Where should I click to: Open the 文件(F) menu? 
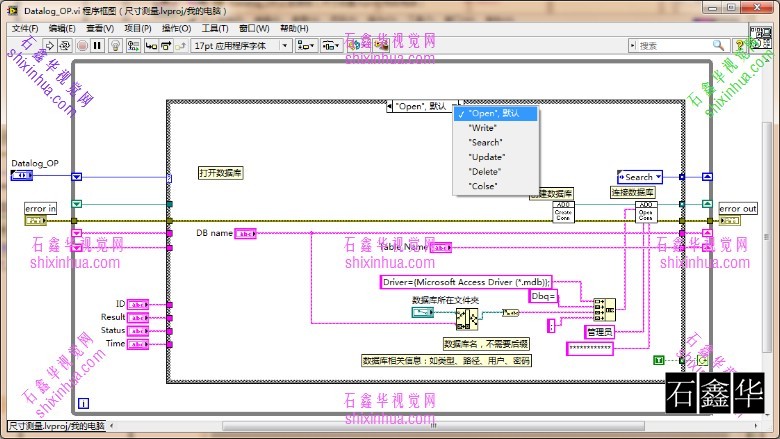(x=24, y=28)
